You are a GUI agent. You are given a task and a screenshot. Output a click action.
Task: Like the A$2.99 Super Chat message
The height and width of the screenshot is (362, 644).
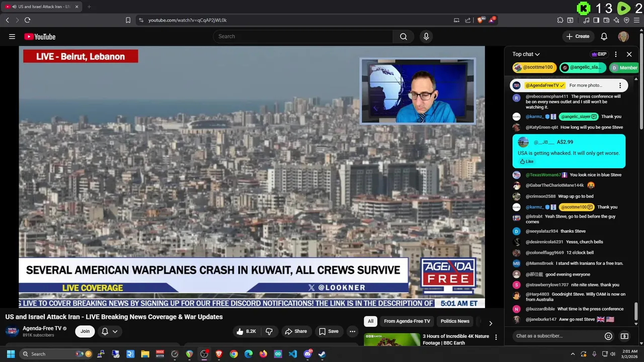pos(527,161)
